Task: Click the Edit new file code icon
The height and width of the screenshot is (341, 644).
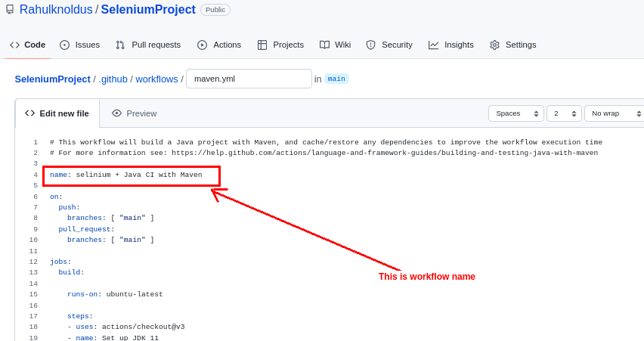Action: (29, 113)
